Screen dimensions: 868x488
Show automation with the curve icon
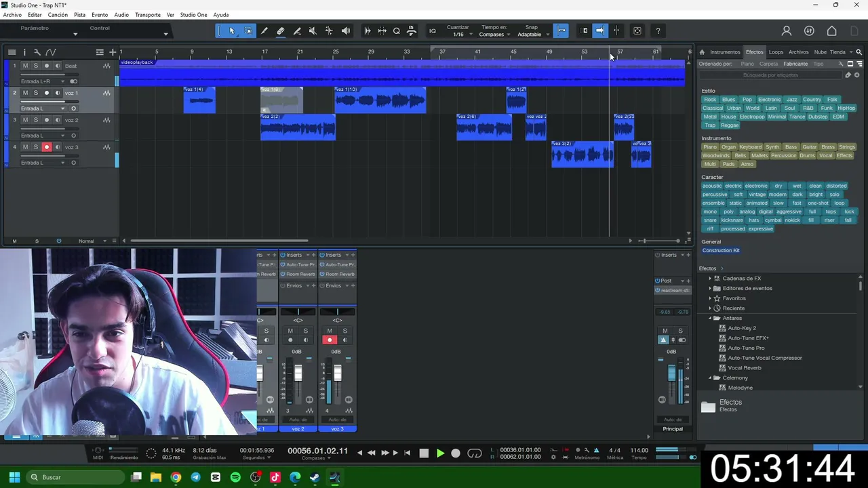(x=50, y=52)
